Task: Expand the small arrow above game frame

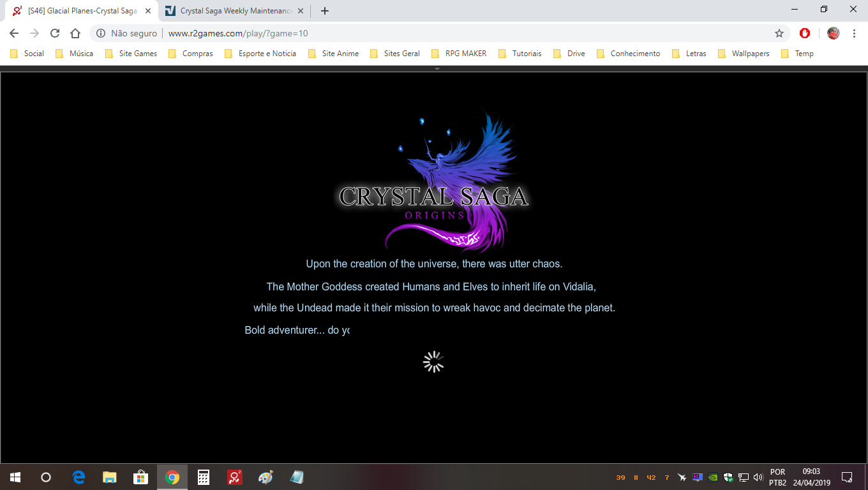Action: (437, 68)
